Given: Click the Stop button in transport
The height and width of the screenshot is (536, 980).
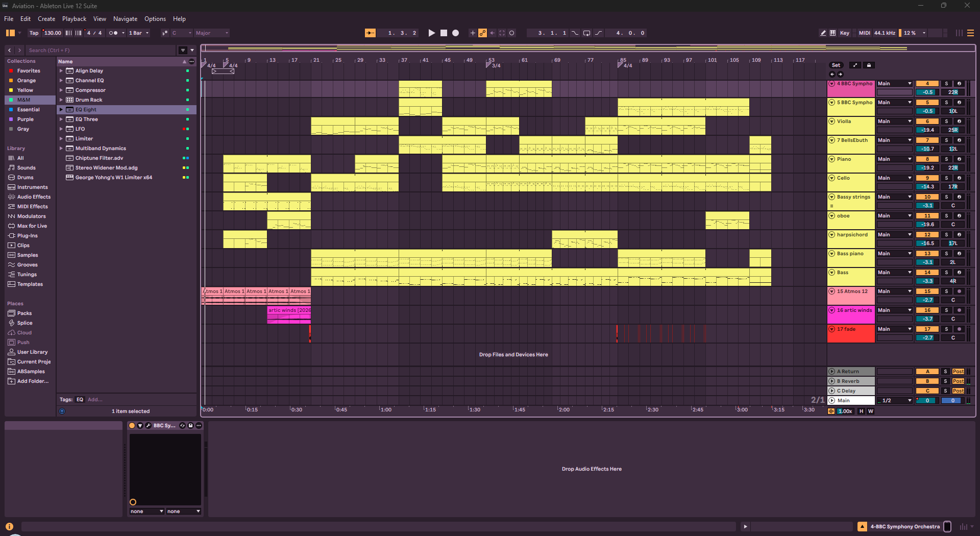Looking at the screenshot, I should 444,33.
